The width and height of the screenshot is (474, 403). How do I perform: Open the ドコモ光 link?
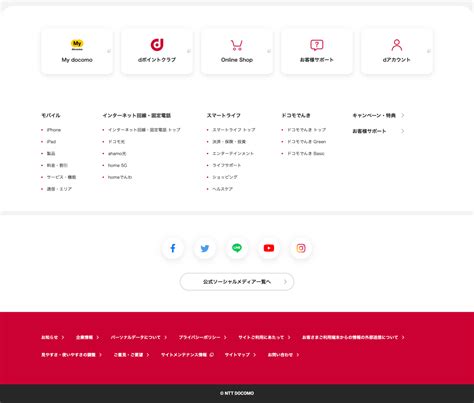tap(116, 142)
